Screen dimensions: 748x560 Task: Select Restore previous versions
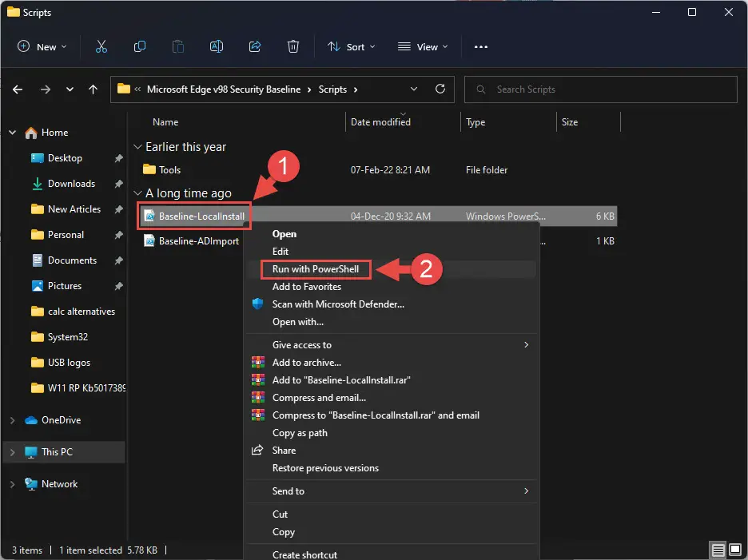point(391,468)
